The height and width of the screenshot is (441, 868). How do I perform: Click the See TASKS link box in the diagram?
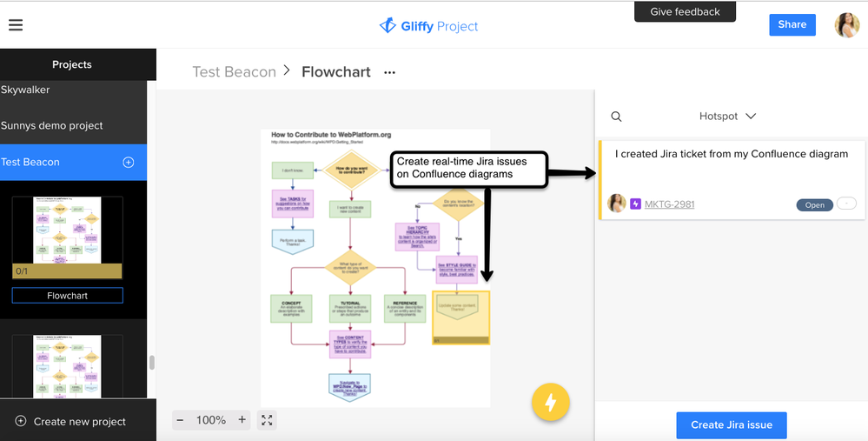293,204
